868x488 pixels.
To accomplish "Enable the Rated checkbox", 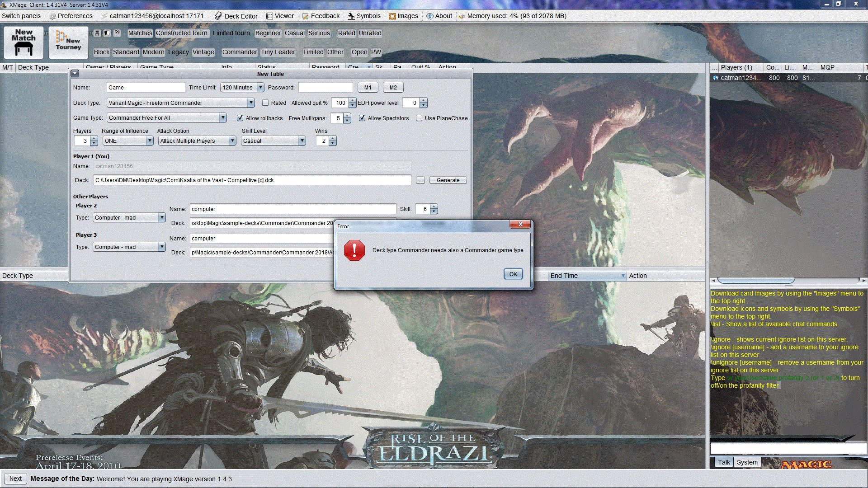I will [266, 103].
